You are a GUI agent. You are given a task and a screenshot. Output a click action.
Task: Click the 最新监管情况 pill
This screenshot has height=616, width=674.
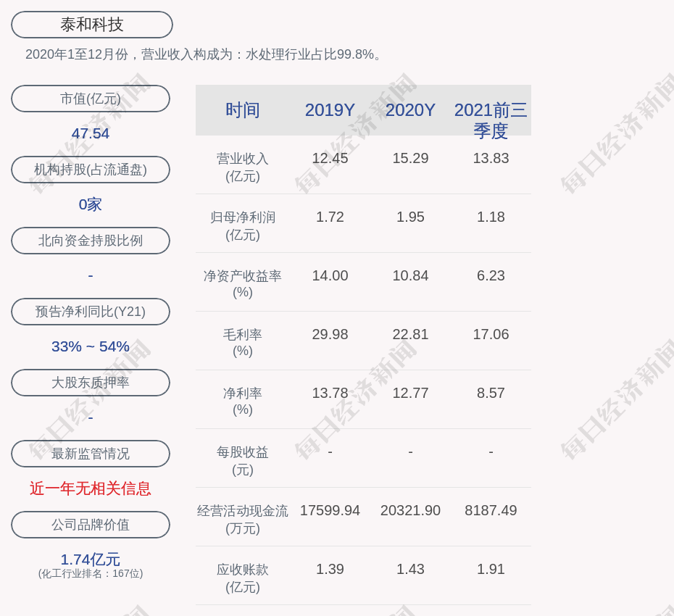point(91,454)
